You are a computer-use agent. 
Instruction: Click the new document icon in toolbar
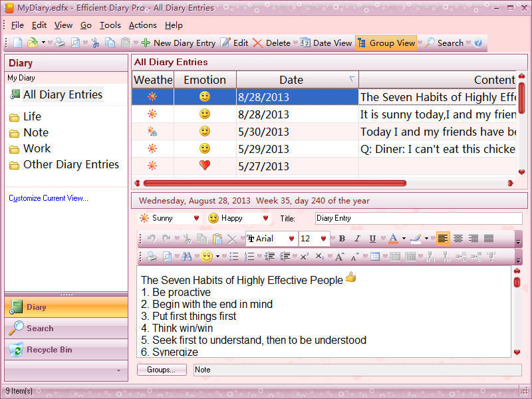coord(18,43)
